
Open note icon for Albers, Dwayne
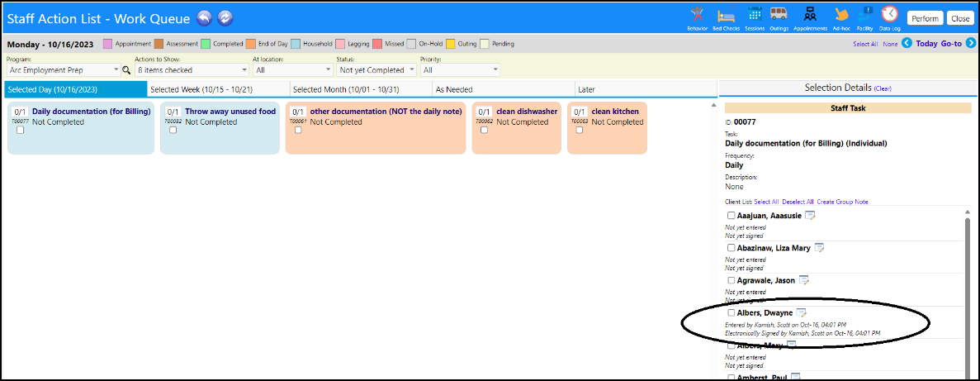click(801, 312)
